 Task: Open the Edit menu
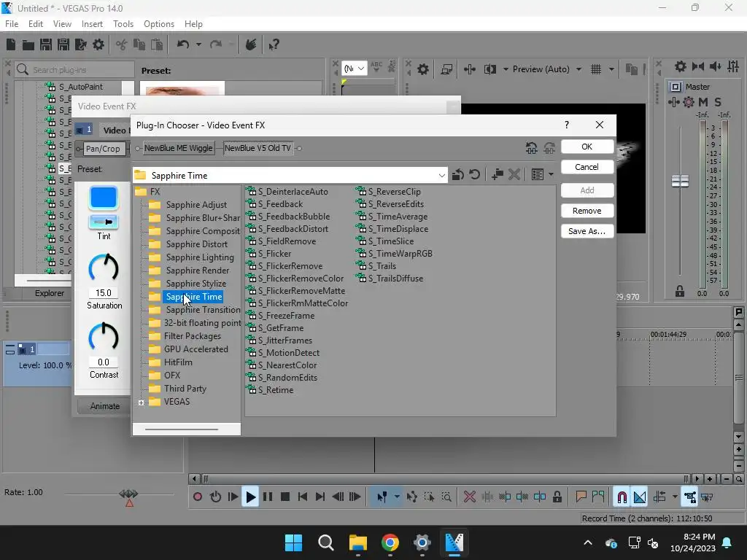(36, 24)
